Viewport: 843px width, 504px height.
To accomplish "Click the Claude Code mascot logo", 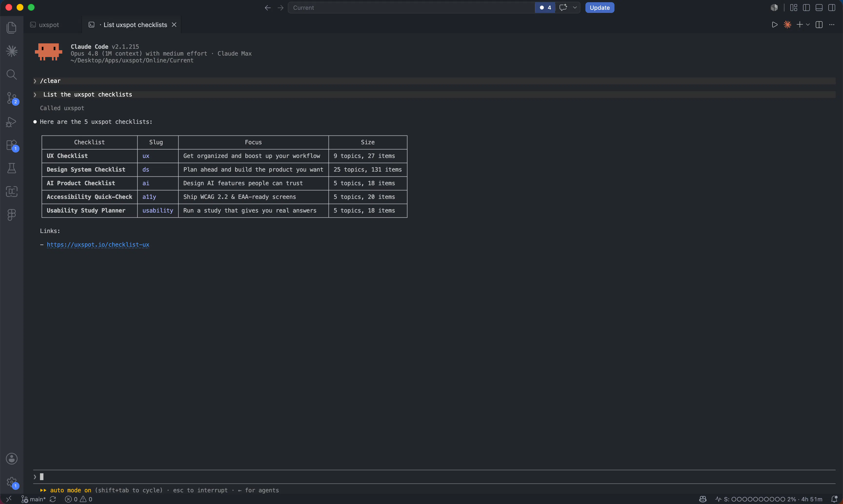I will click(x=49, y=52).
